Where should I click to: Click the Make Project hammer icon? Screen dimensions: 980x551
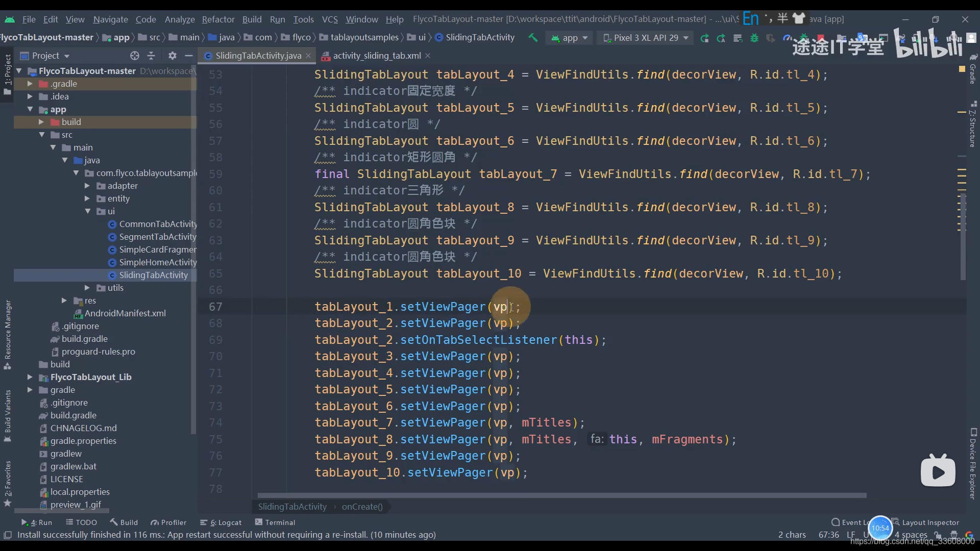click(533, 38)
